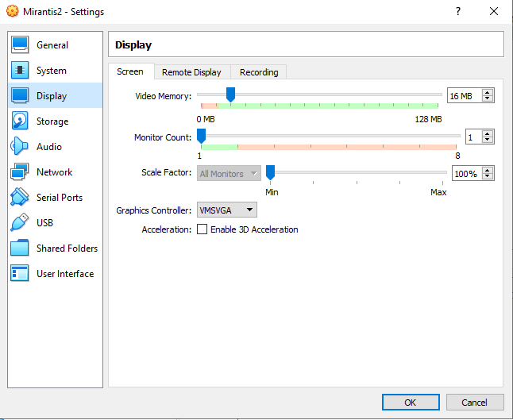
Task: Increase Monitor Count using up arrow
Action: pos(488,133)
